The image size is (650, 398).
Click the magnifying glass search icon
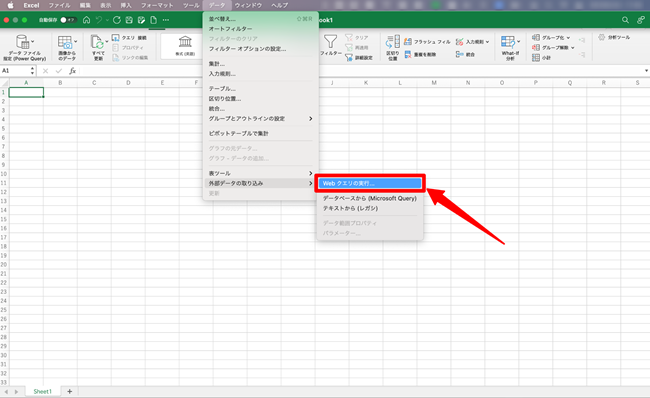[625, 20]
